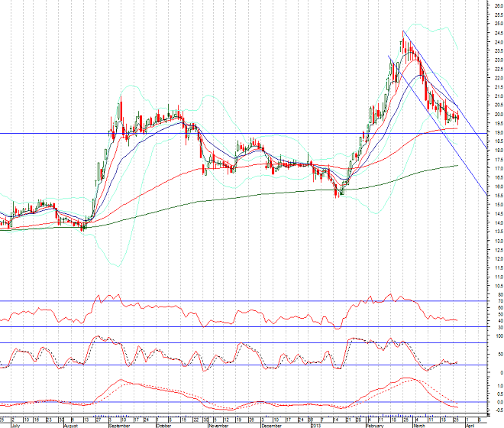Click the November label on the date axis

pyautogui.click(x=219, y=424)
